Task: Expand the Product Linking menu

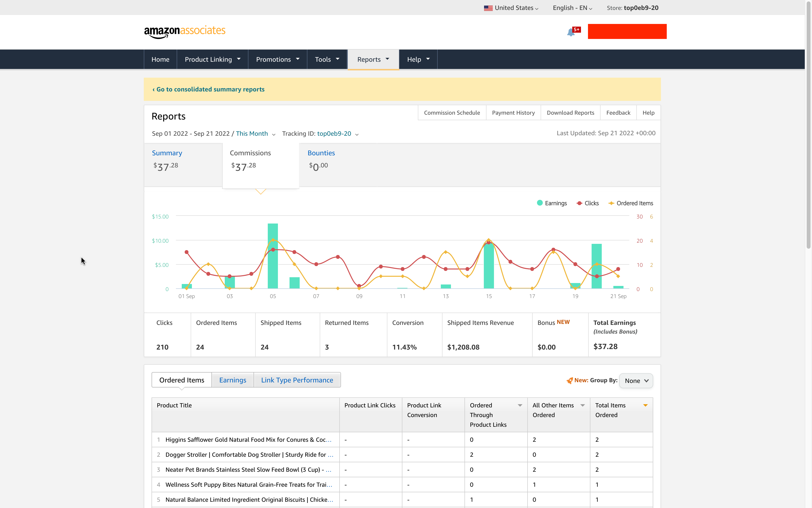Action: [212, 60]
